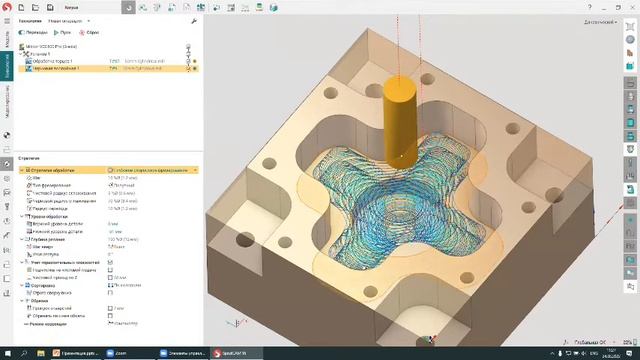This screenshot has height=360, width=640.
Task: Click the teal workpiece icon in right toolbar
Action: tap(630, 66)
